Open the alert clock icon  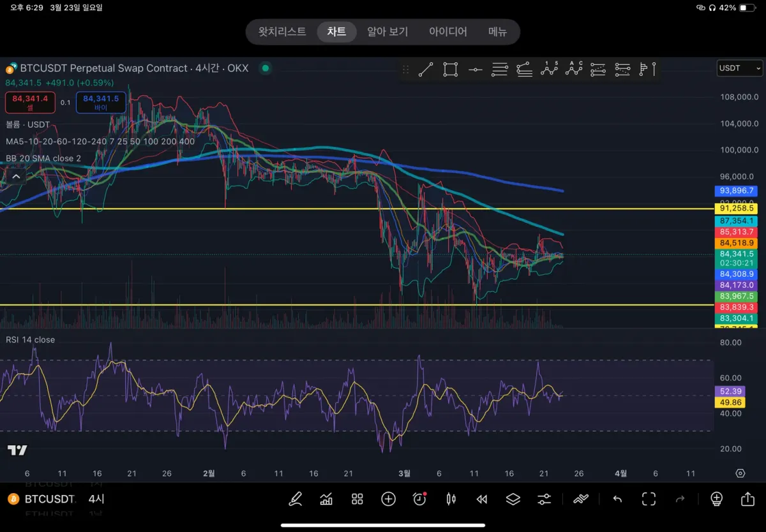(x=419, y=499)
